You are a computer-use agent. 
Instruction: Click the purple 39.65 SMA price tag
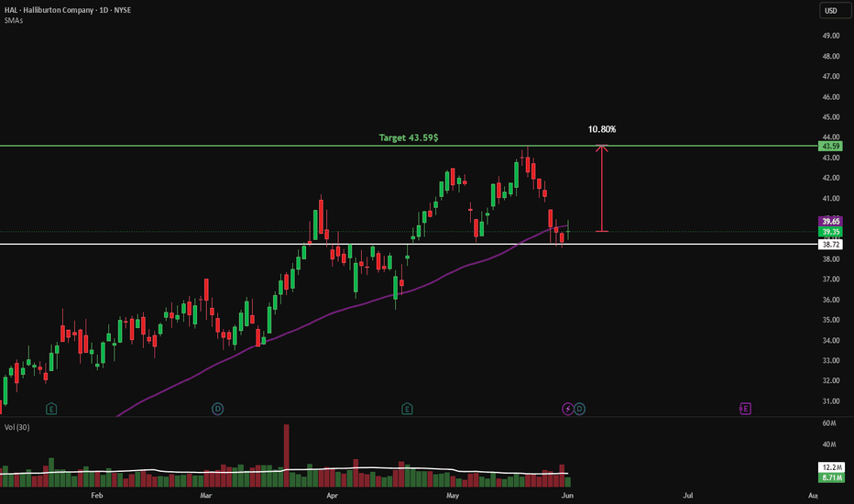click(830, 221)
